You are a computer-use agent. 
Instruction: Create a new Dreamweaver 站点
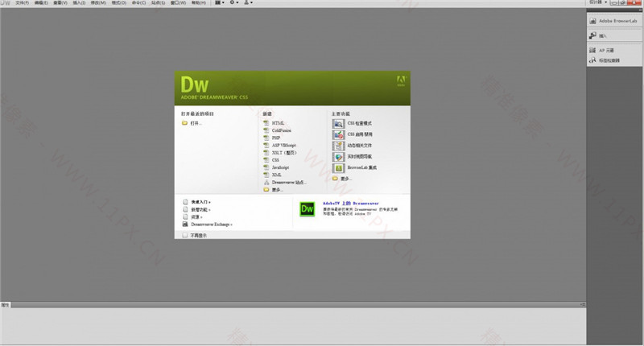tap(285, 182)
